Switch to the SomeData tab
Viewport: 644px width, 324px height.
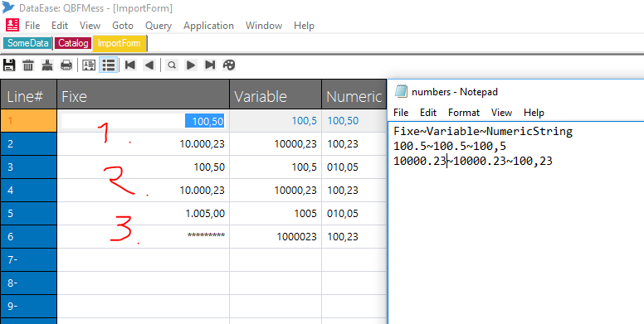click(28, 43)
